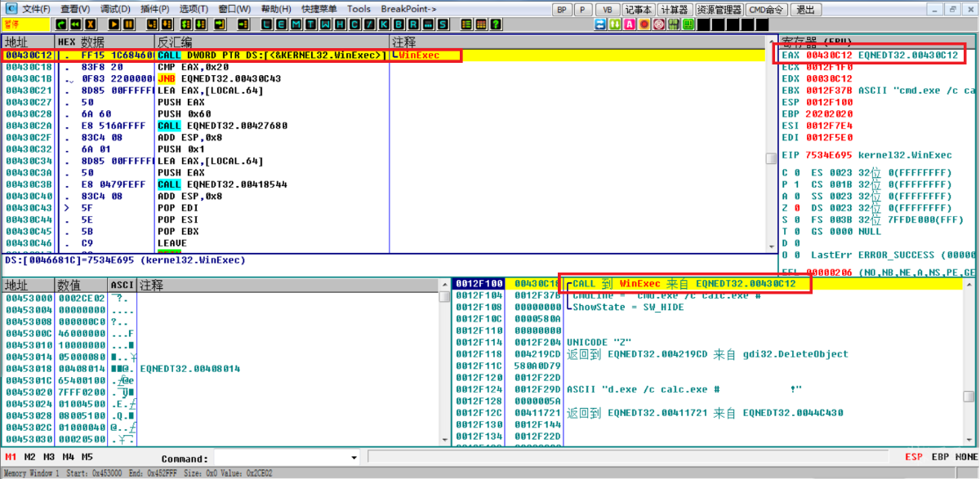Select NONE stack mode at bottom right
Screen dimensions: 980x479
[x=967, y=457]
